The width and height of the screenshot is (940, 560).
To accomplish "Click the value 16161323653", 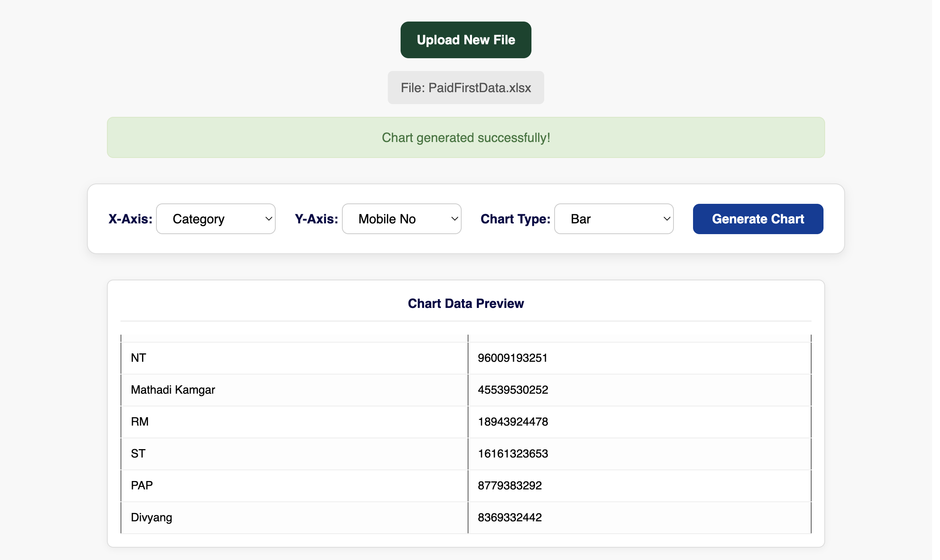I will 513,454.
